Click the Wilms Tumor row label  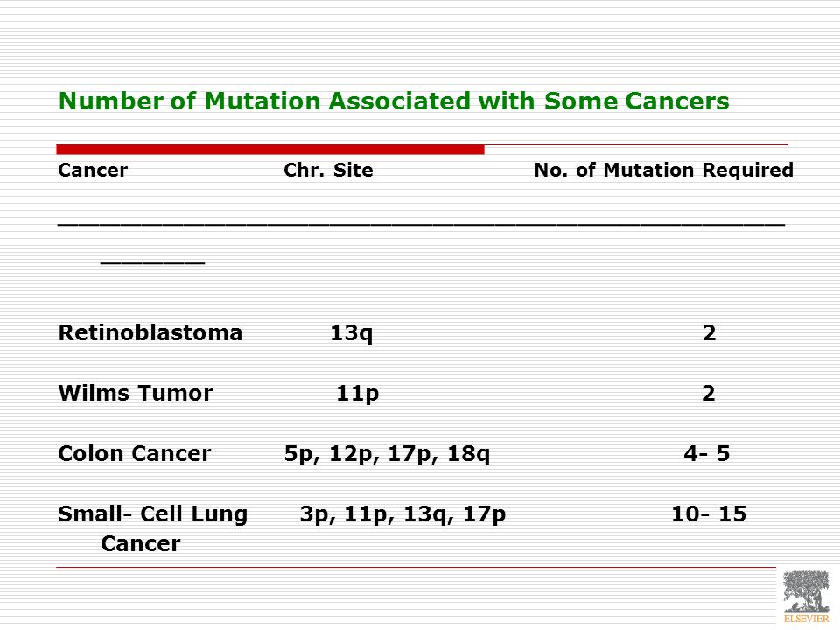click(135, 393)
